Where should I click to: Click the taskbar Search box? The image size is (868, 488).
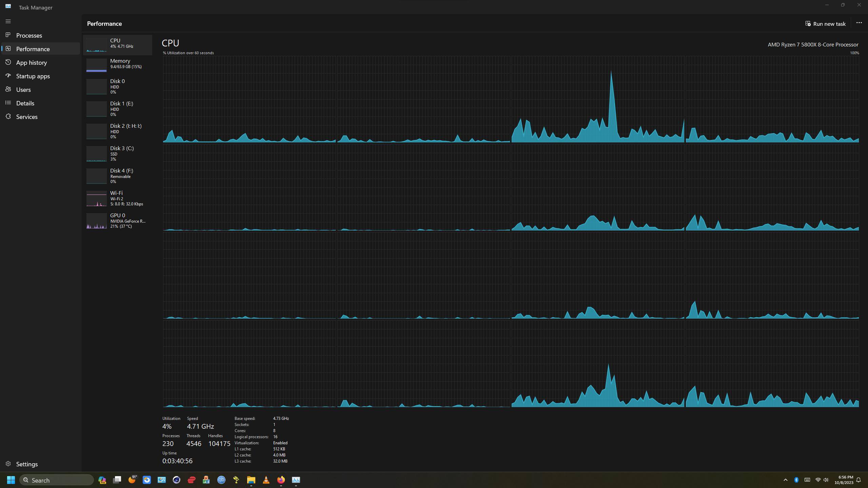(57, 480)
